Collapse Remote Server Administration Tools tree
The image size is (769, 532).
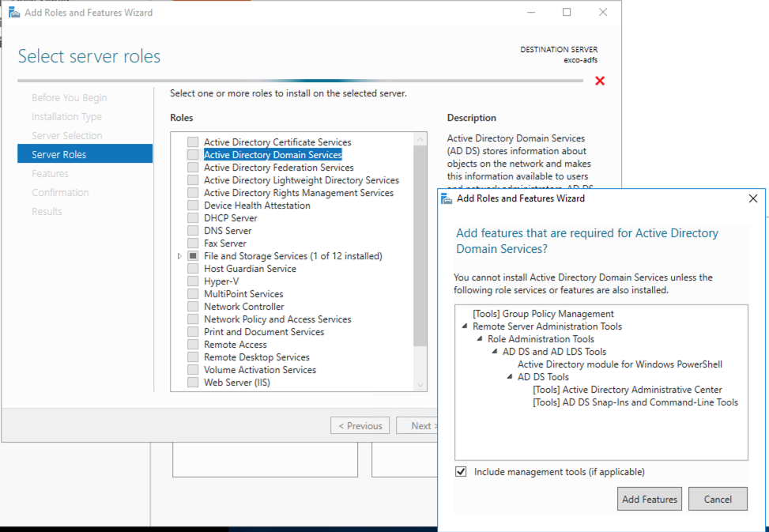coord(465,326)
